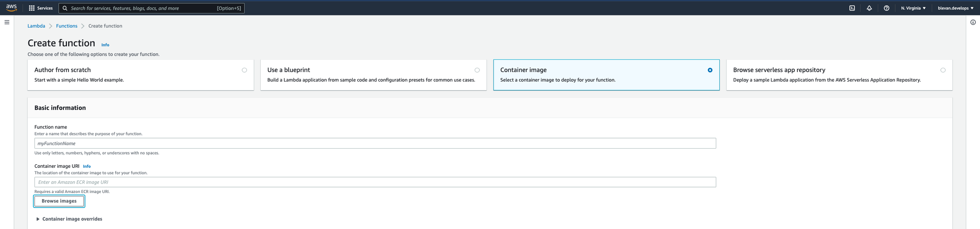Click the Basic information heading
980x229 pixels.
tap(60, 108)
